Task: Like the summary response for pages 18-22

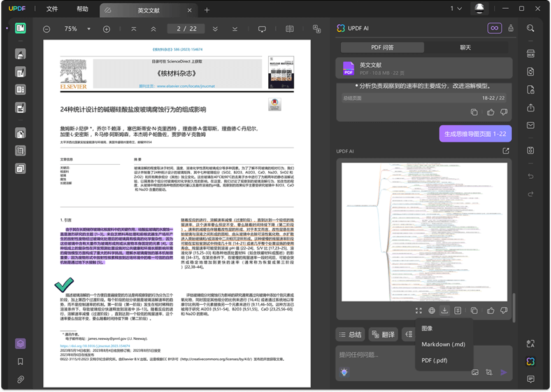Action: [x=490, y=112]
